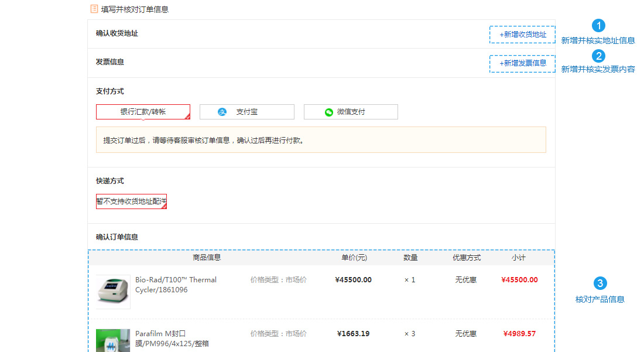Click the 小计 column header

518,258
